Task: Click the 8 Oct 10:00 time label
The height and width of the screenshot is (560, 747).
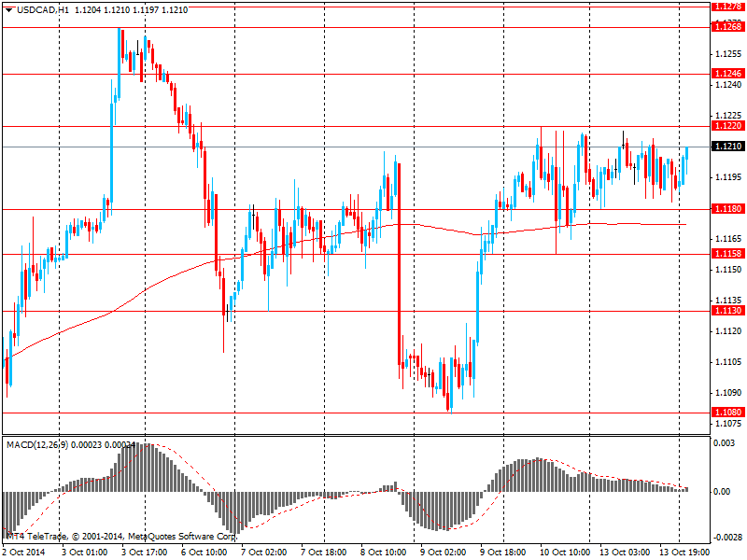Action: [x=383, y=553]
